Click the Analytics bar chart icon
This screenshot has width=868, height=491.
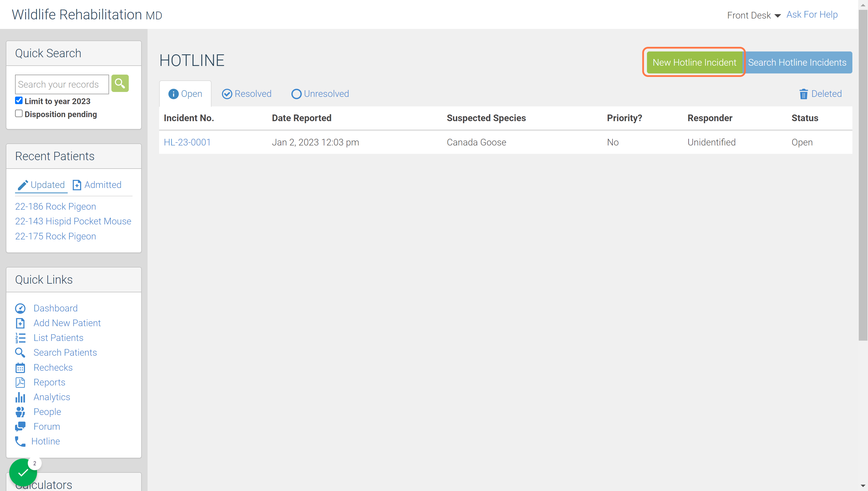[x=20, y=397]
